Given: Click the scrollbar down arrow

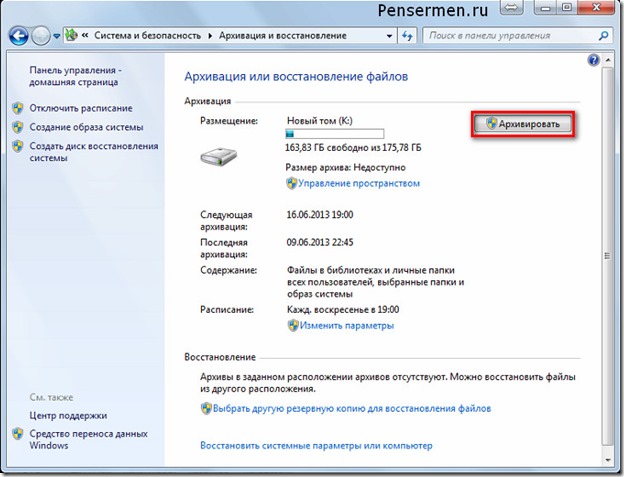Looking at the screenshot, I should [608, 460].
